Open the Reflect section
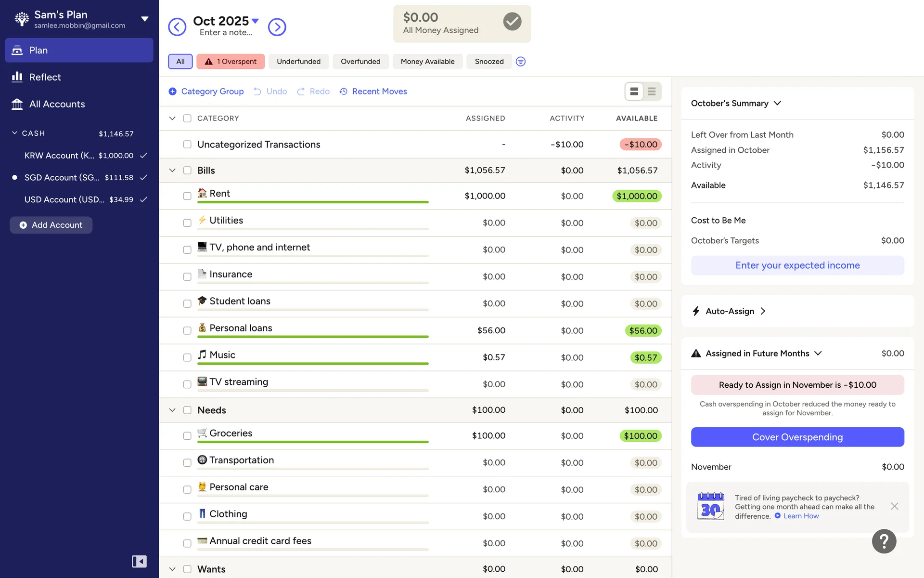924x578 pixels. 45,77
